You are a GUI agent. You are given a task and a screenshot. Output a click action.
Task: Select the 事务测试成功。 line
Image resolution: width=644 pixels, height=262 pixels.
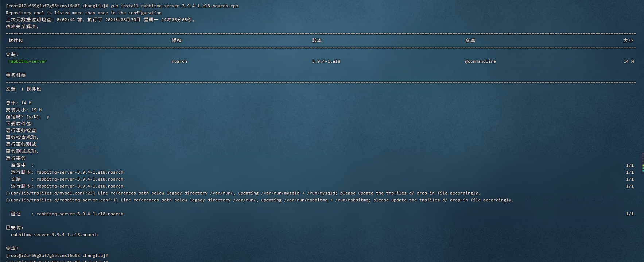[22, 151]
